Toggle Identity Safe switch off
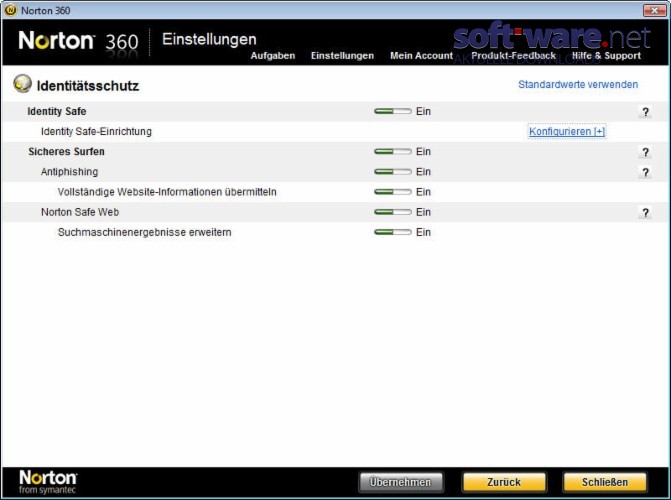Viewport: 671px width, 500px height. click(392, 111)
